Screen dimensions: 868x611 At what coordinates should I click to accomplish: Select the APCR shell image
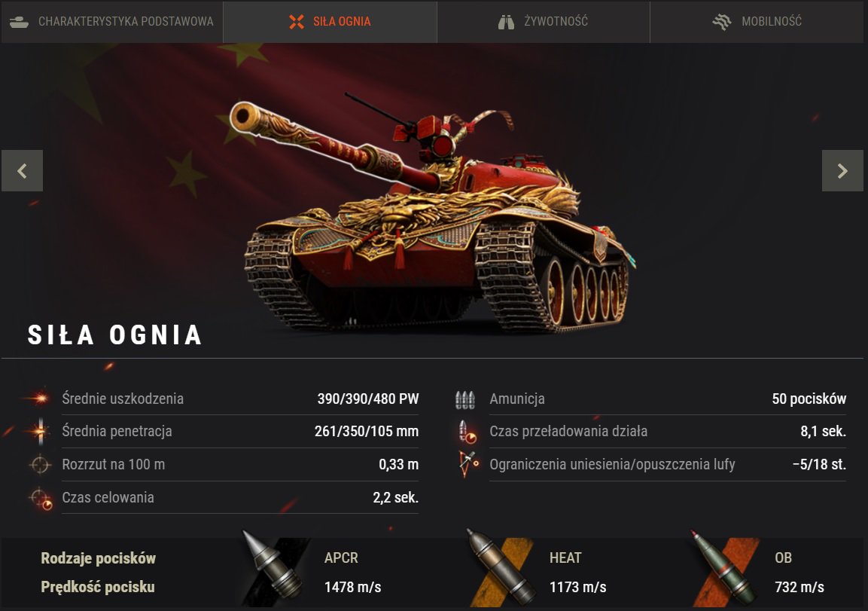[x=273, y=566]
